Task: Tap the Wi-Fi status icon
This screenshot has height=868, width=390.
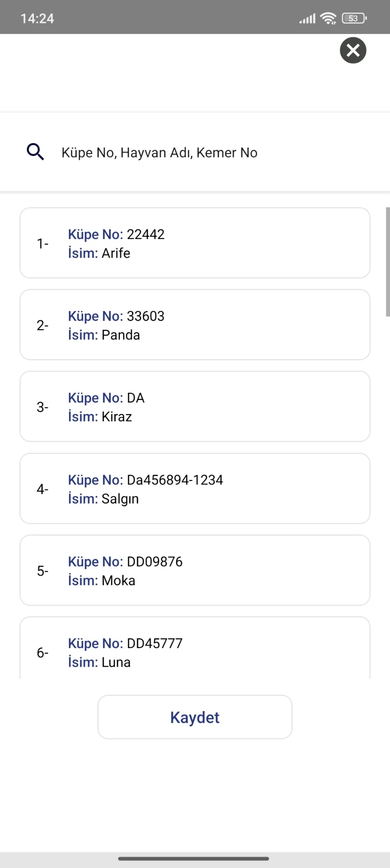Action: pos(328,18)
